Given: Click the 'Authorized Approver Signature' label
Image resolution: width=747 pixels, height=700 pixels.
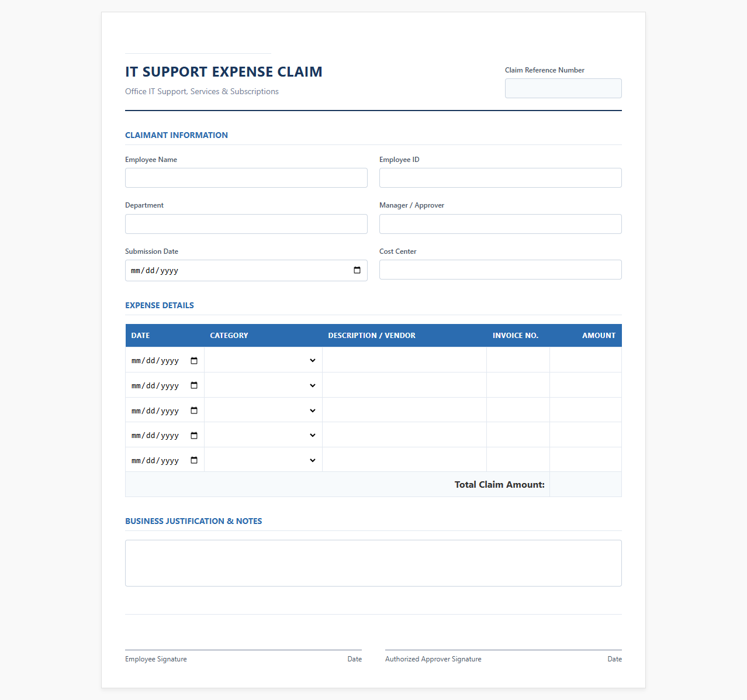Looking at the screenshot, I should 433,659.
